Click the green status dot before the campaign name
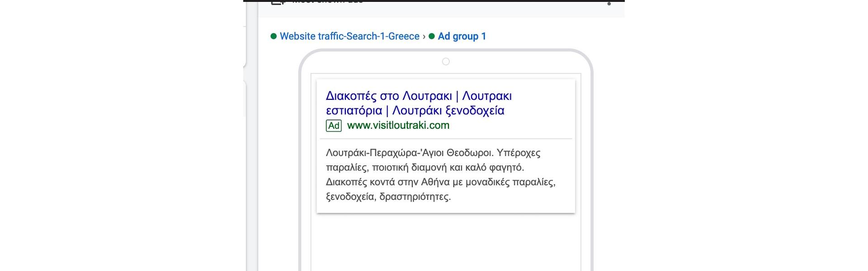The width and height of the screenshot is (868, 271). coord(274,36)
